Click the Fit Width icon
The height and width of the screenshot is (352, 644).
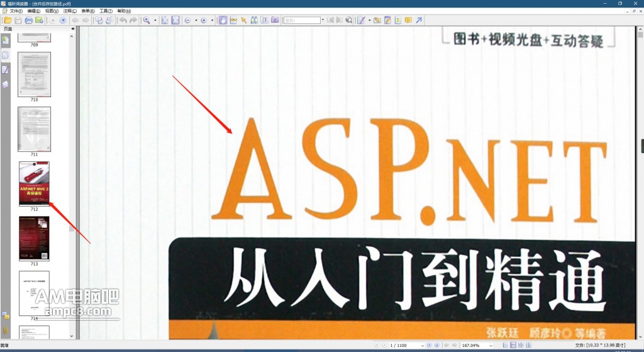pyautogui.click(x=175, y=20)
